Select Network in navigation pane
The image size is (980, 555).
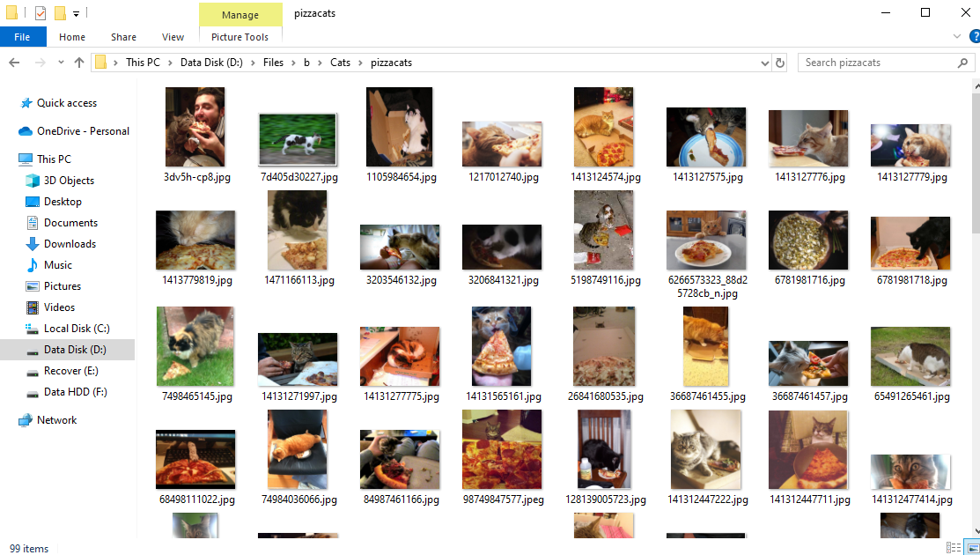pos(56,420)
